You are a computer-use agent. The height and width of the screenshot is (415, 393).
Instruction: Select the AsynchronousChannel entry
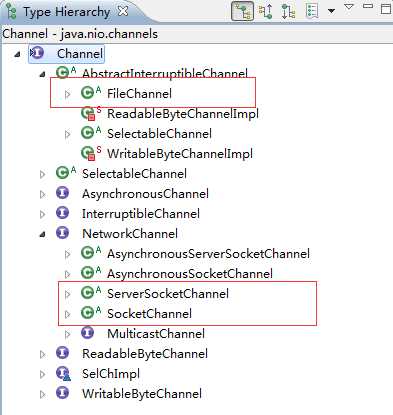coord(145,194)
